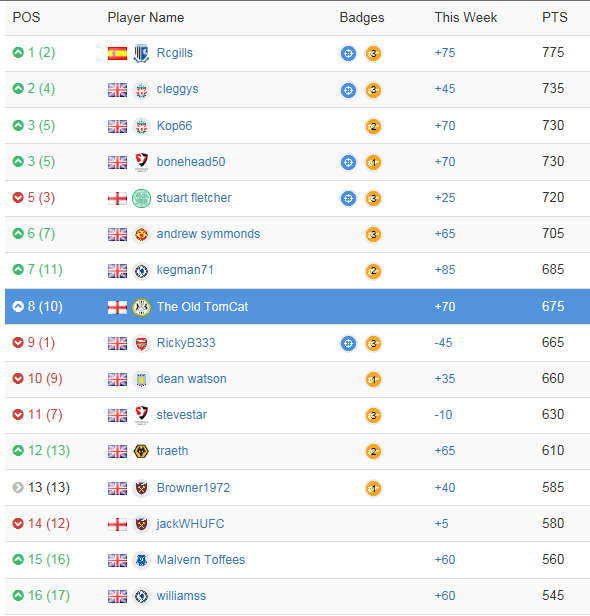
Task: Open andrew symmonds player profile link
Action: (208, 234)
